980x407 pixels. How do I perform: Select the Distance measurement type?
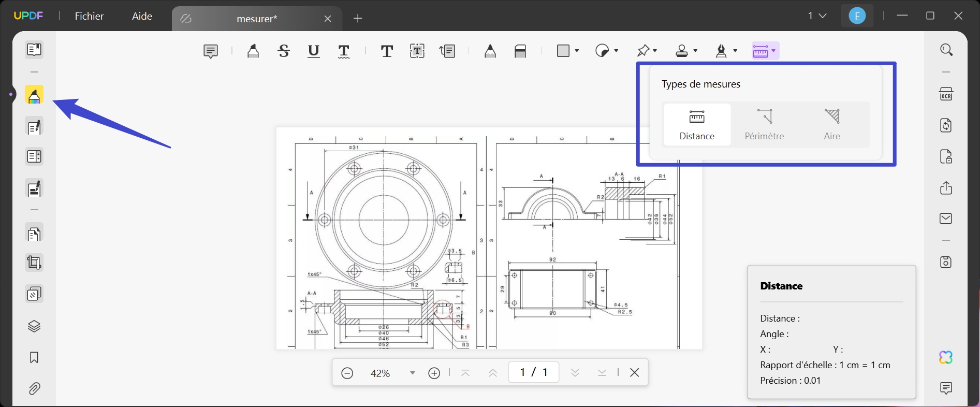click(x=697, y=125)
